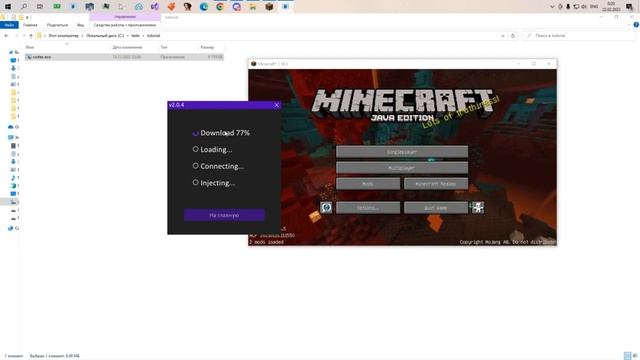The image size is (640, 360).
Task: Open the taskbar clock and date
Action: click(x=611, y=7)
